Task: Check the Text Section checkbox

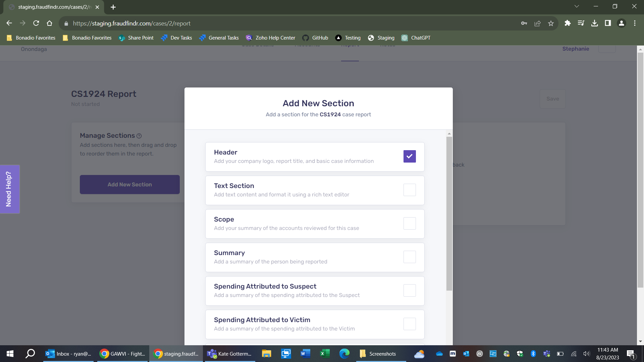Action: tap(410, 190)
